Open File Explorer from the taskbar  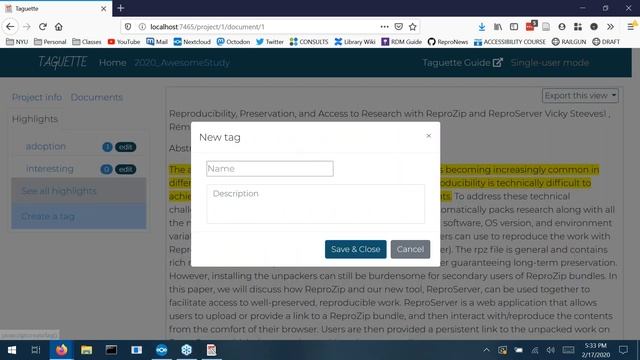tap(87, 350)
